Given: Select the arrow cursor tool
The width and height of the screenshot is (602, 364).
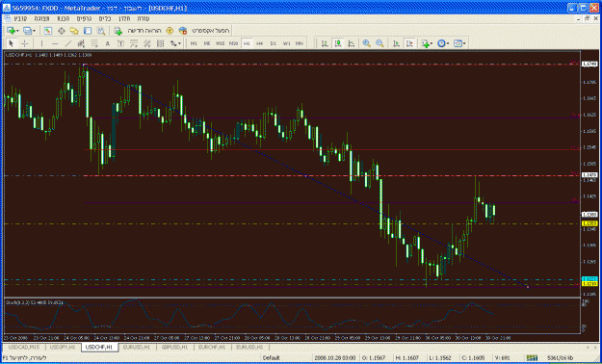Looking at the screenshot, I should point(11,43).
